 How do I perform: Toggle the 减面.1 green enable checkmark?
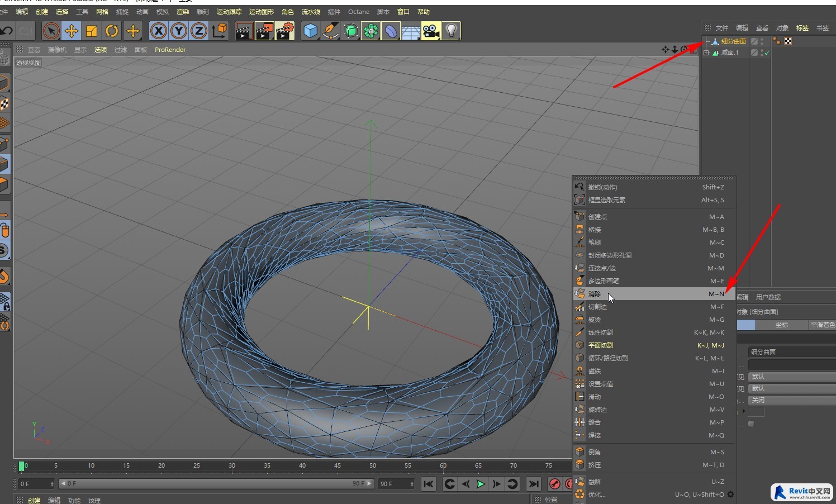tap(767, 53)
